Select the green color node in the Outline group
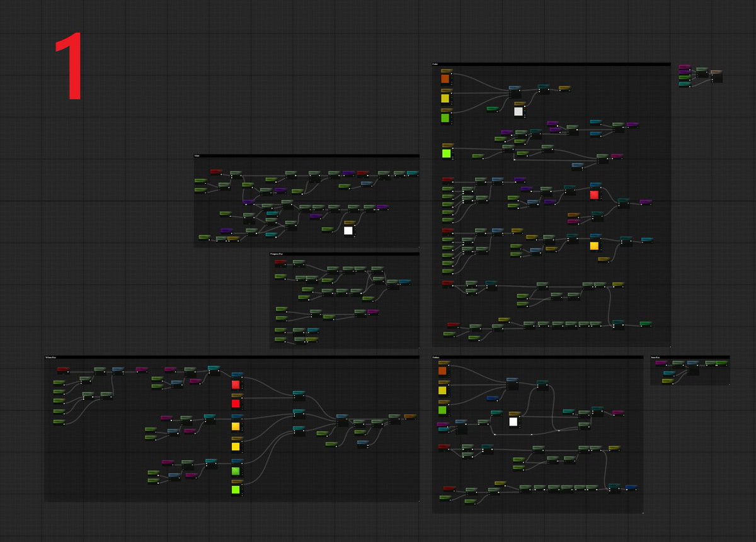 click(x=443, y=407)
